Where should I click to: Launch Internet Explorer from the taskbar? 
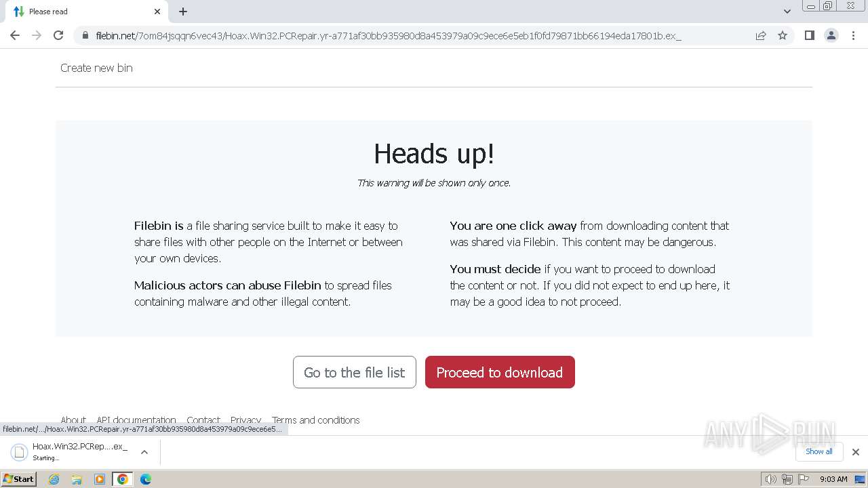click(x=54, y=479)
